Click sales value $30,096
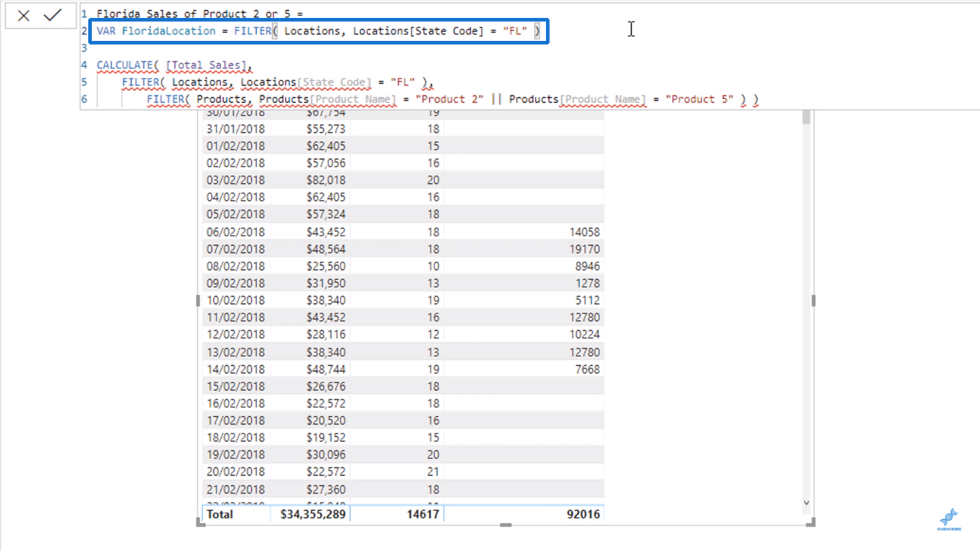The width and height of the screenshot is (980, 551). click(326, 455)
